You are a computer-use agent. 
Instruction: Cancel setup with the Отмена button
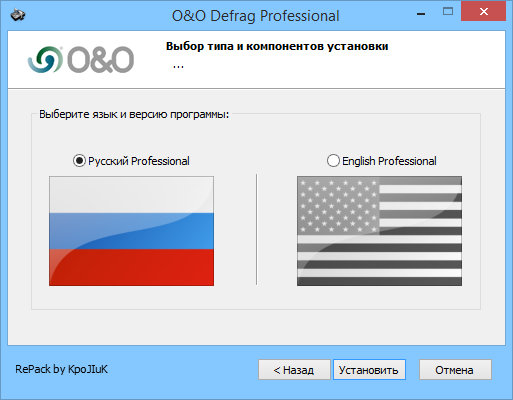(x=455, y=370)
